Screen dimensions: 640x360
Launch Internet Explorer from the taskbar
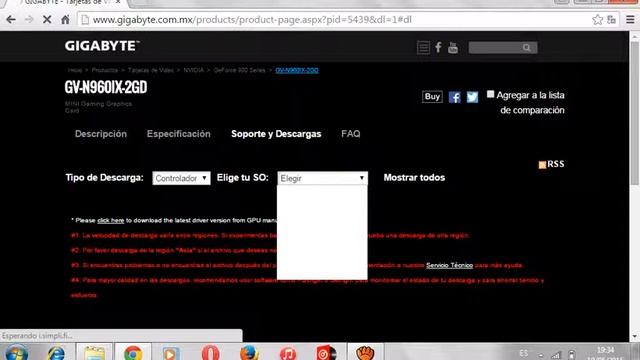(x=56, y=353)
